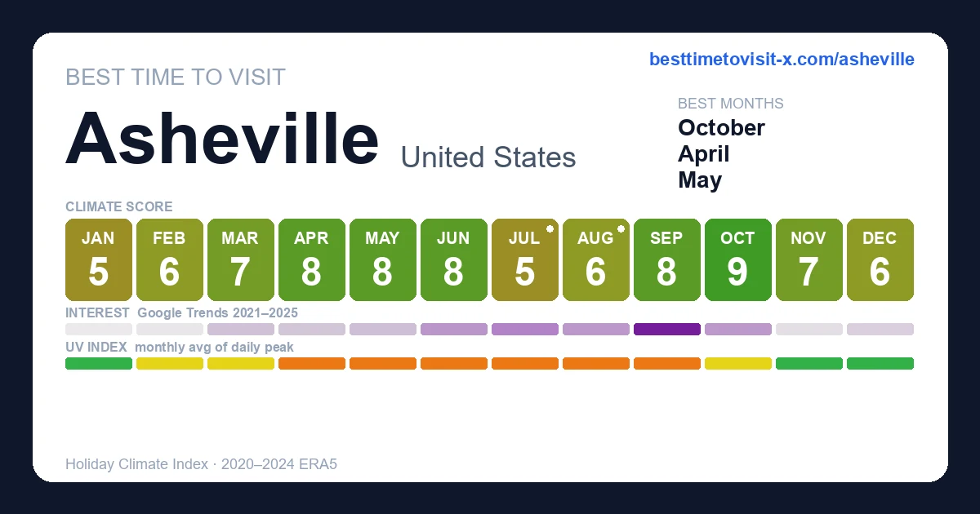The height and width of the screenshot is (514, 980).
Task: Click the white dot on AUG tile
Action: pos(621,229)
